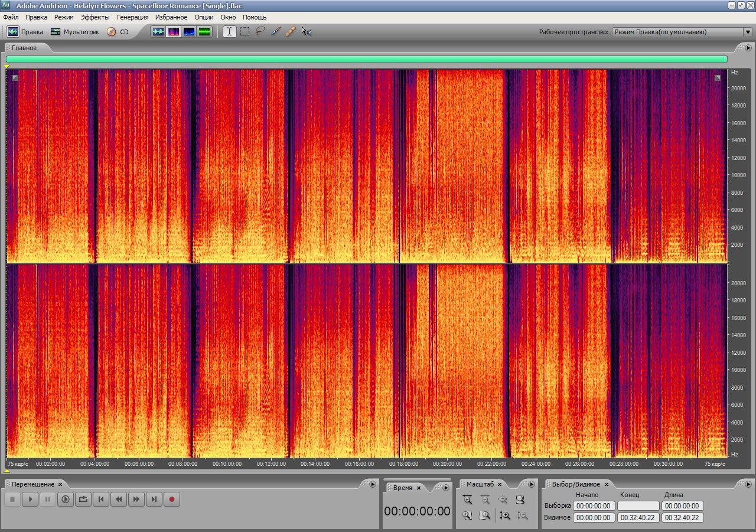
Task: Switch to CD view
Action: pos(118,32)
